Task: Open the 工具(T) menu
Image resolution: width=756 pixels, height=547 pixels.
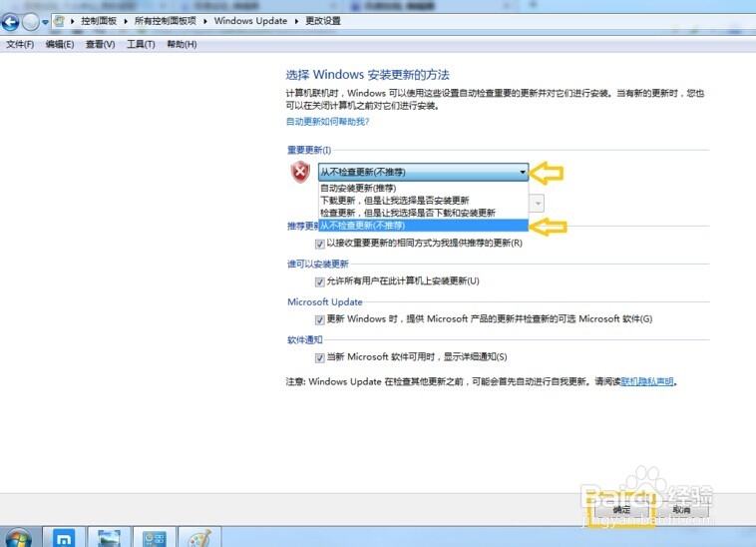Action: (x=141, y=44)
